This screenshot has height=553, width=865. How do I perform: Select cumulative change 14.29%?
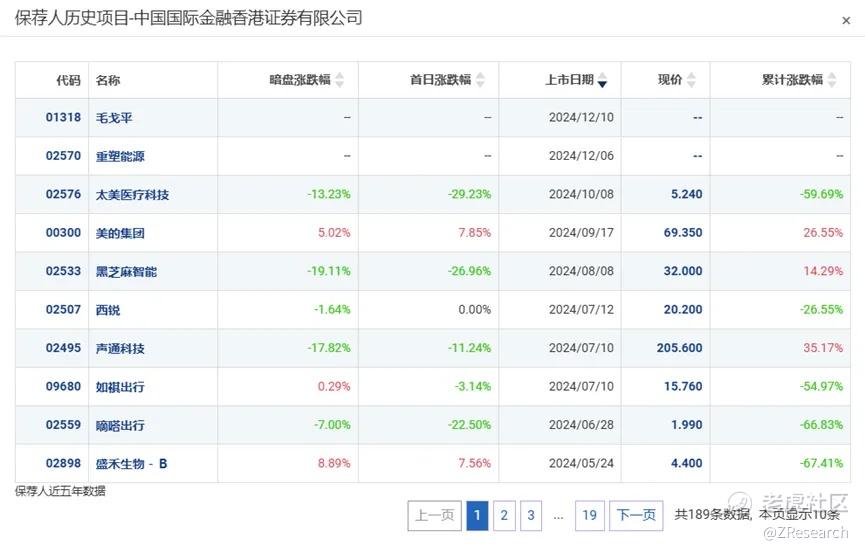point(823,272)
